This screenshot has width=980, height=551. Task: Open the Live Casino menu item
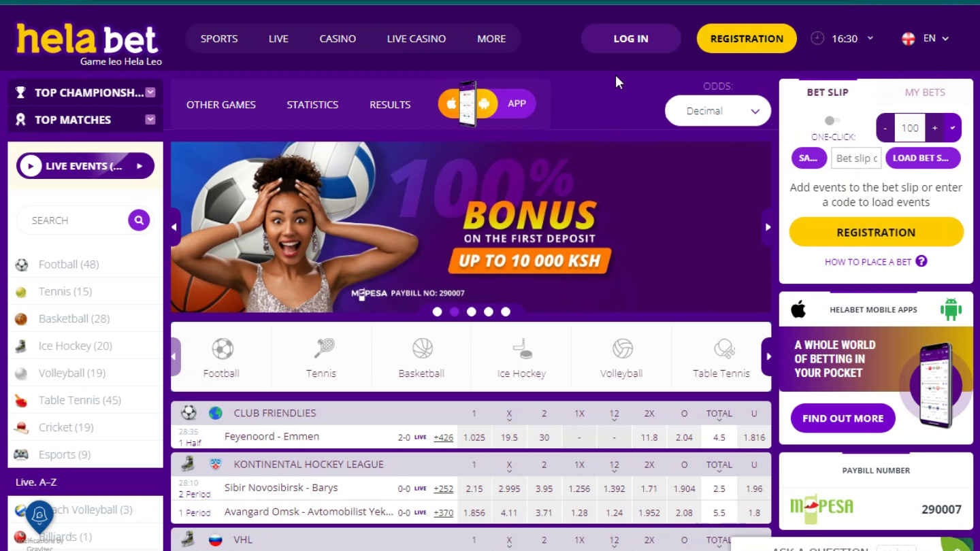click(x=416, y=39)
